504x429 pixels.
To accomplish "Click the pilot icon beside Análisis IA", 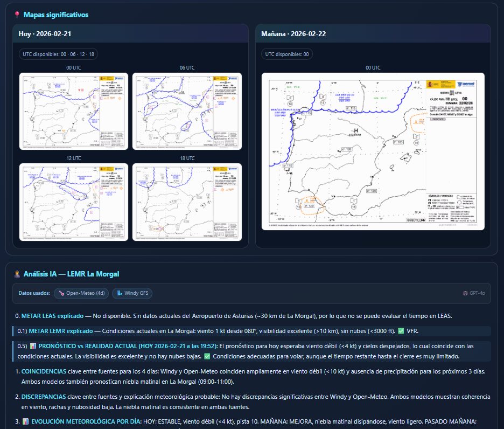I will pos(17,274).
